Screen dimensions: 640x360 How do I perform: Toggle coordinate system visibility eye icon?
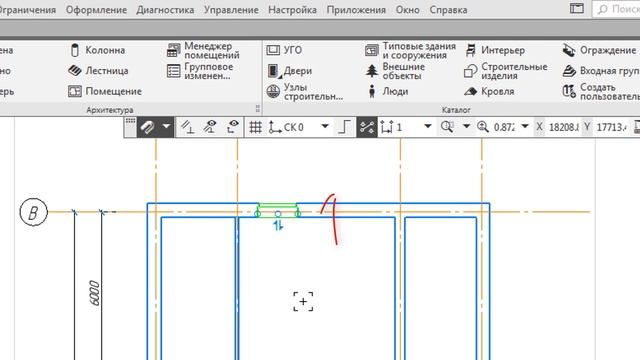233,127
